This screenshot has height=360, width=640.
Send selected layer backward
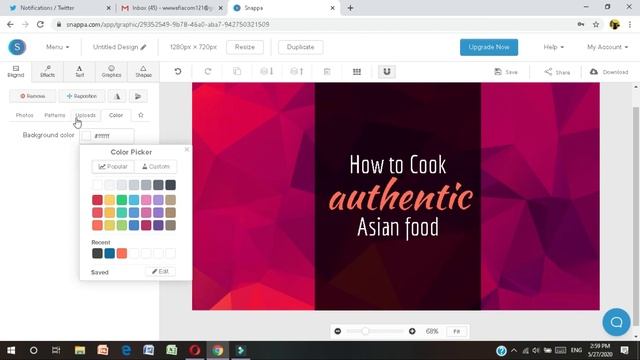[x=267, y=71]
